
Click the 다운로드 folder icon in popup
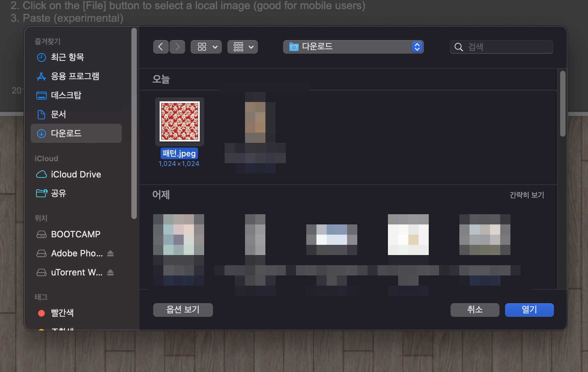[294, 47]
